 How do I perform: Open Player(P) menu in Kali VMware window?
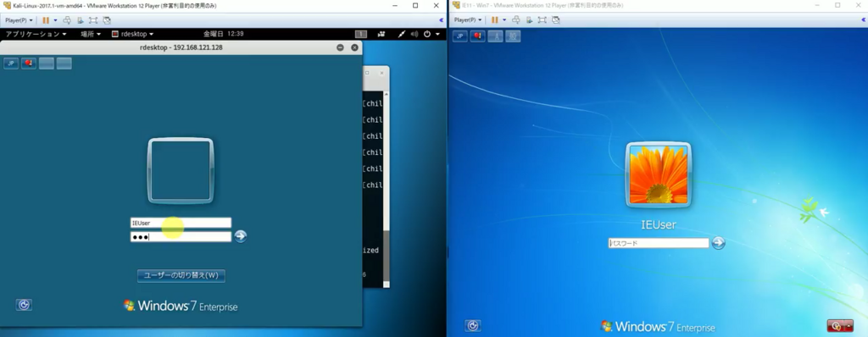(x=19, y=20)
